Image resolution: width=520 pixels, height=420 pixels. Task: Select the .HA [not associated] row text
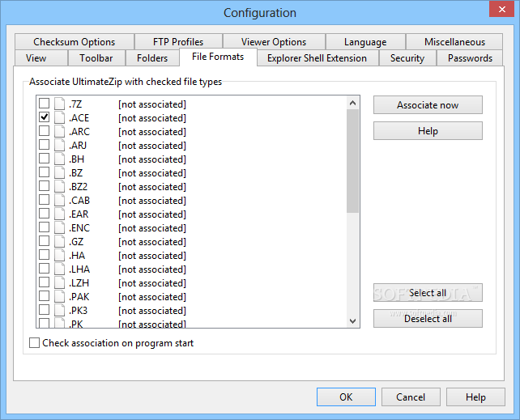(128, 256)
